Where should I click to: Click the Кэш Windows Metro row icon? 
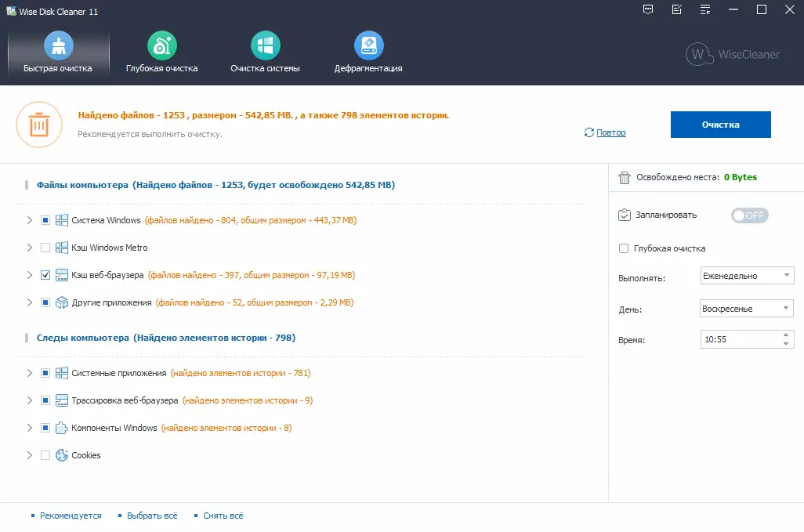tap(62, 248)
